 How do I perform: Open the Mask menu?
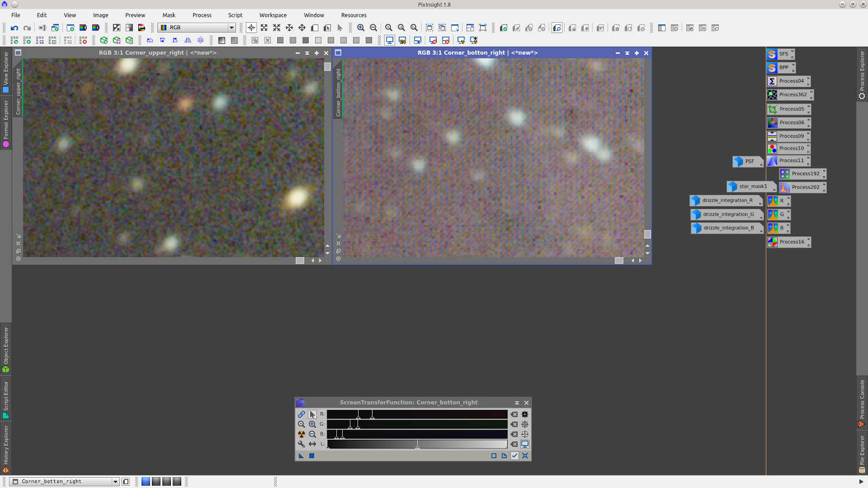coord(169,15)
